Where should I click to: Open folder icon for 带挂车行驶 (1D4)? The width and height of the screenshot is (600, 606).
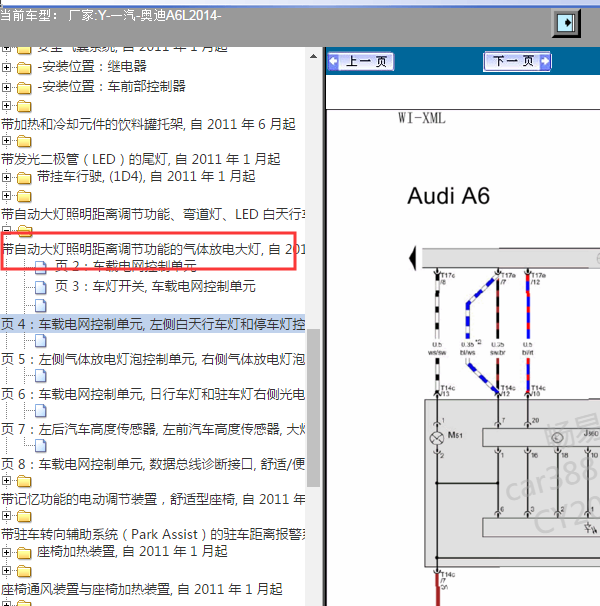(24, 178)
